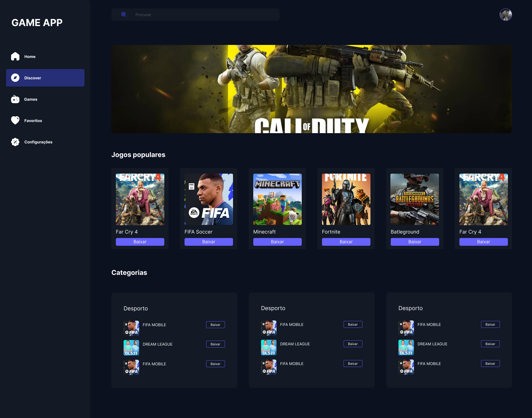Click Baixar under Batleground
This screenshot has height=418, width=532.
(x=415, y=242)
